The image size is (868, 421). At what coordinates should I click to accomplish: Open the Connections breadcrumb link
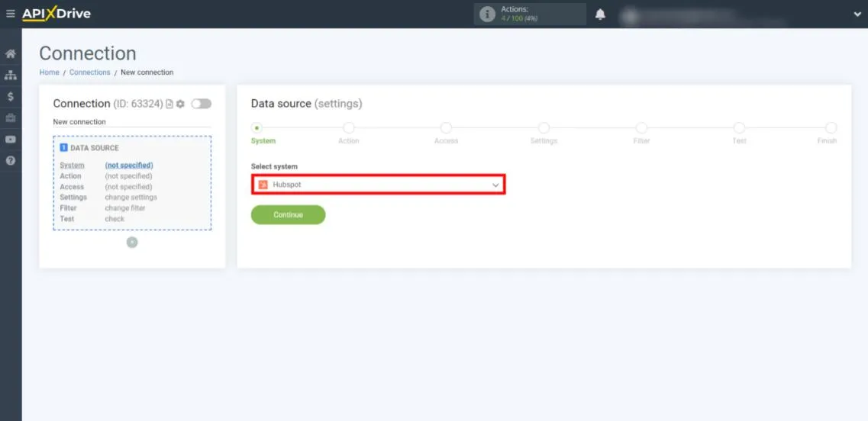coord(89,72)
